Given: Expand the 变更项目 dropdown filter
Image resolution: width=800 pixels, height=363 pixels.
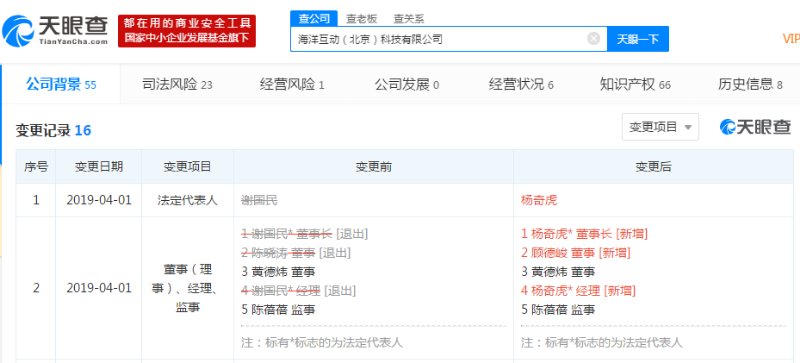Looking at the screenshot, I should coord(660,127).
